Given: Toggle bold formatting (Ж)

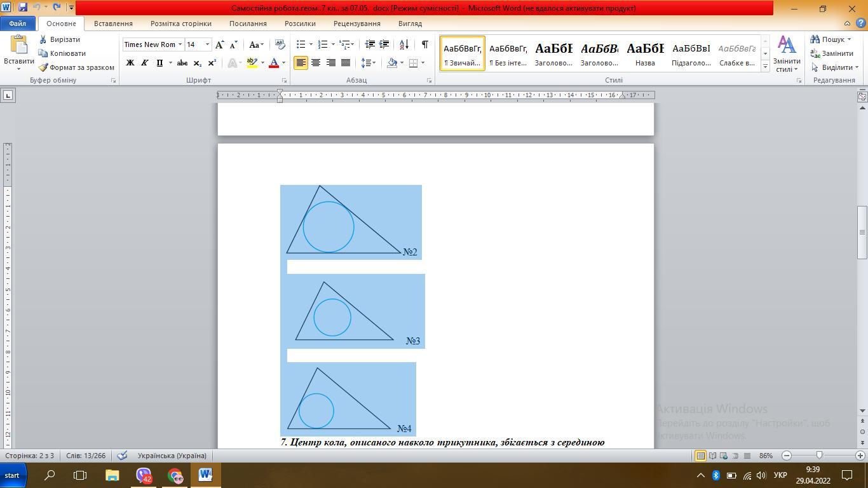Looking at the screenshot, I should point(130,63).
